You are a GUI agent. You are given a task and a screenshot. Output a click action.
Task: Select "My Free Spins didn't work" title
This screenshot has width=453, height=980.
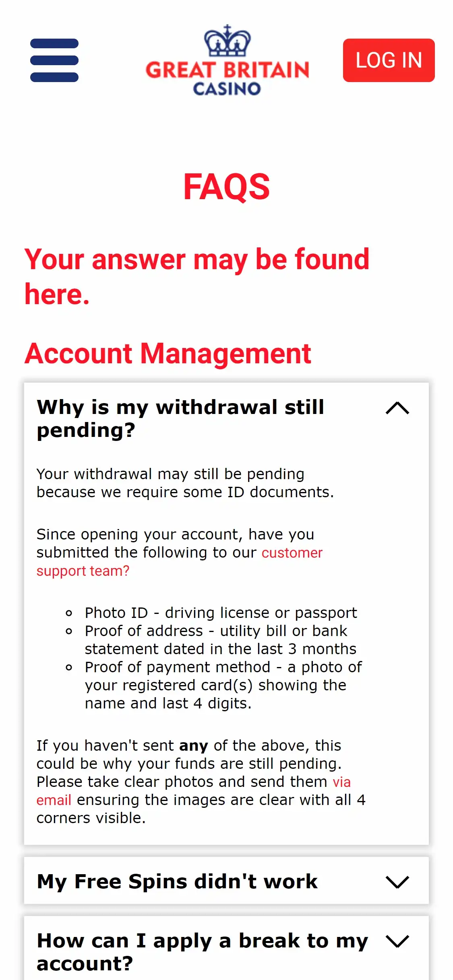pyautogui.click(x=177, y=882)
